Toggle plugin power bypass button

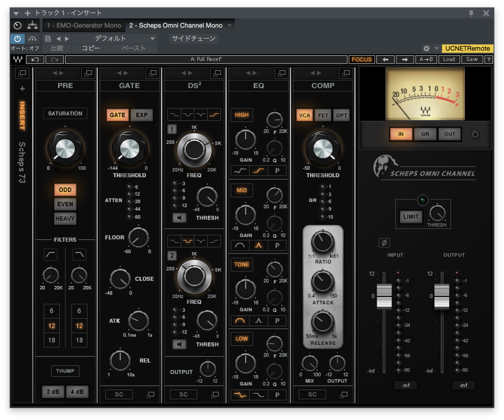pos(18,39)
